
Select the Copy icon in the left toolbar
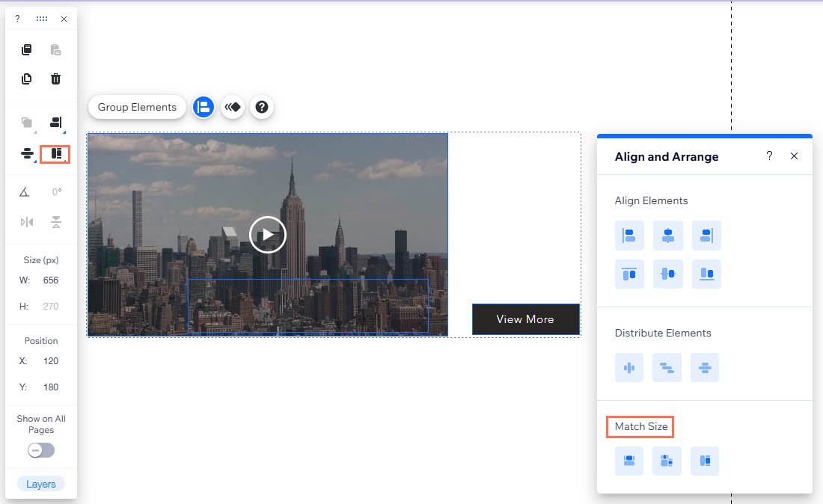click(x=26, y=49)
